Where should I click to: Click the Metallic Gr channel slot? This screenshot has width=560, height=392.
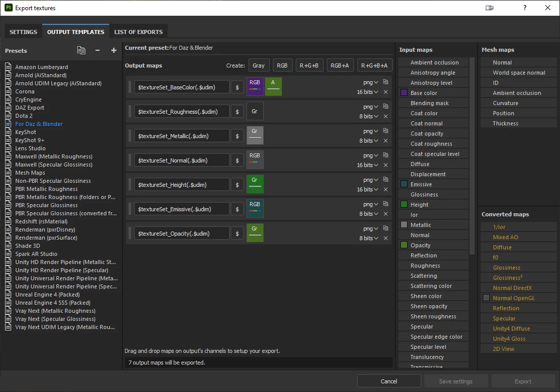(255, 135)
